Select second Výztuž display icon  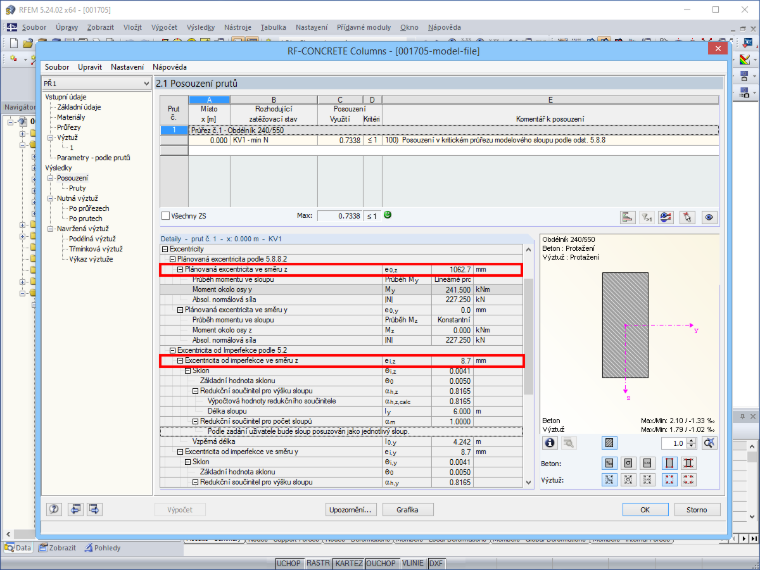click(x=628, y=480)
